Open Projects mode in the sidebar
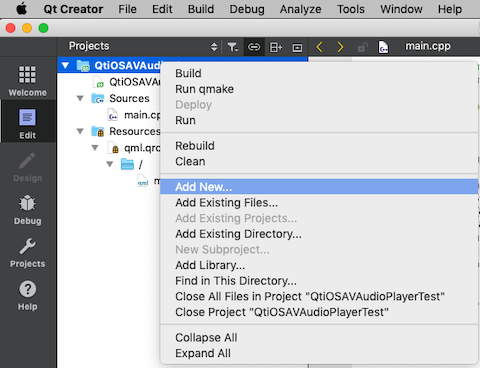The height and width of the screenshot is (368, 480). coord(27,252)
